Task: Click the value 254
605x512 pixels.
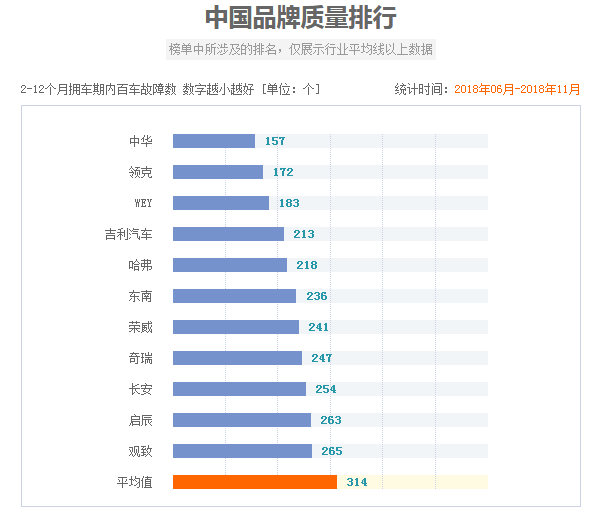Action: [326, 389]
